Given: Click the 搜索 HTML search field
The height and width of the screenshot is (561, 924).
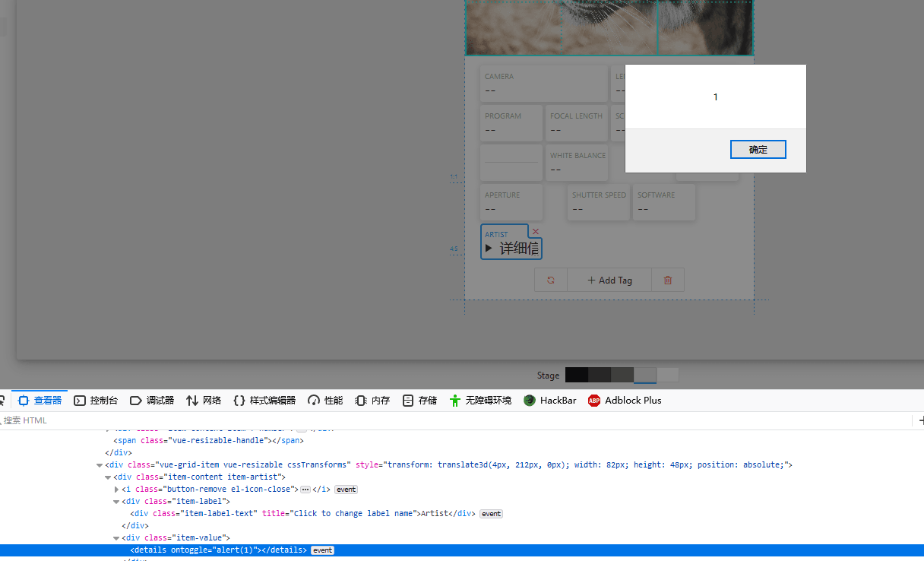Looking at the screenshot, I should tap(456, 420).
